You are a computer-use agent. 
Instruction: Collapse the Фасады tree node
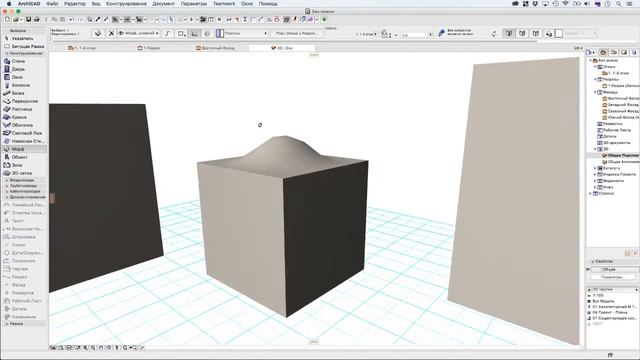(596, 92)
